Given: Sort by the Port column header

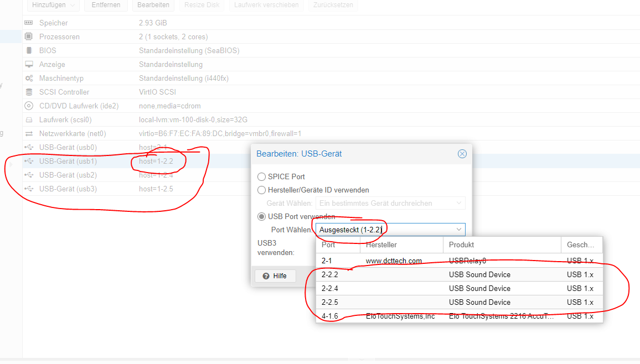Looking at the screenshot, I should point(338,245).
